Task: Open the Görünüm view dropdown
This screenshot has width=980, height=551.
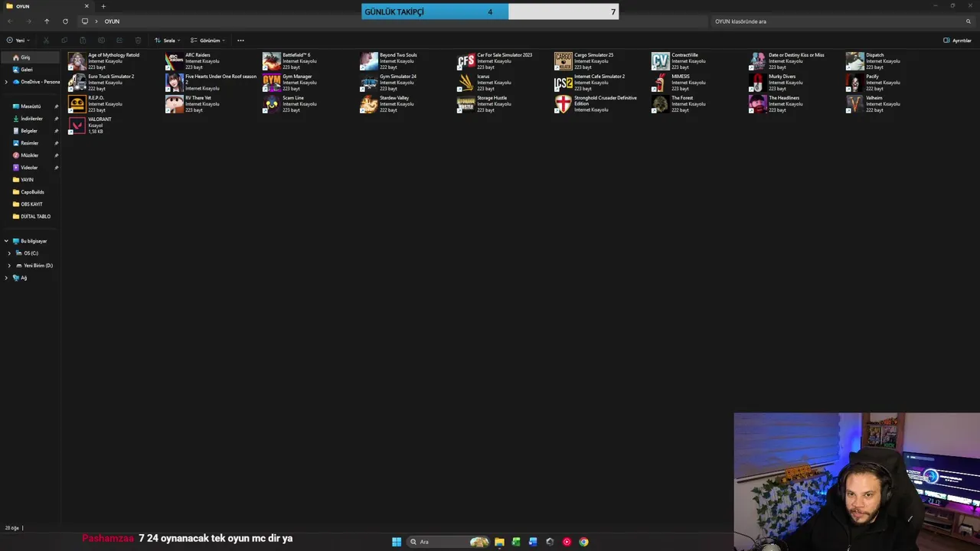Action: coord(208,41)
